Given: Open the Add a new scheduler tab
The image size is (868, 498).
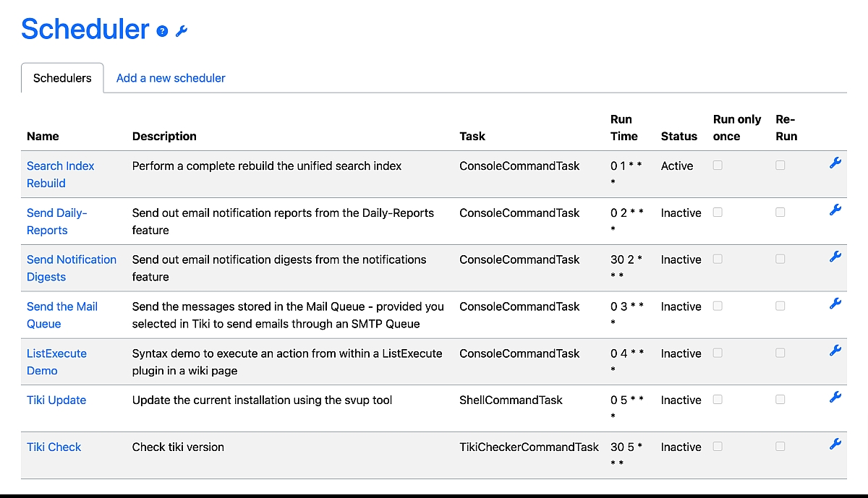Looking at the screenshot, I should [x=171, y=78].
